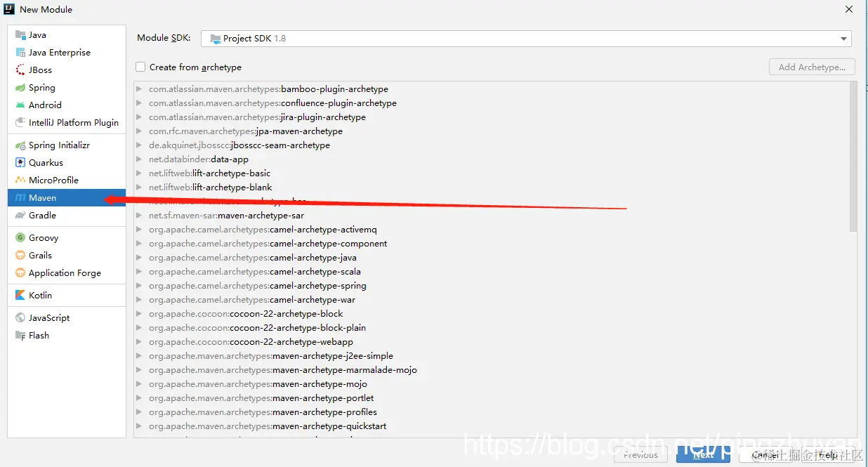
Task: Select Spring Initializr module type
Action: (x=67, y=145)
